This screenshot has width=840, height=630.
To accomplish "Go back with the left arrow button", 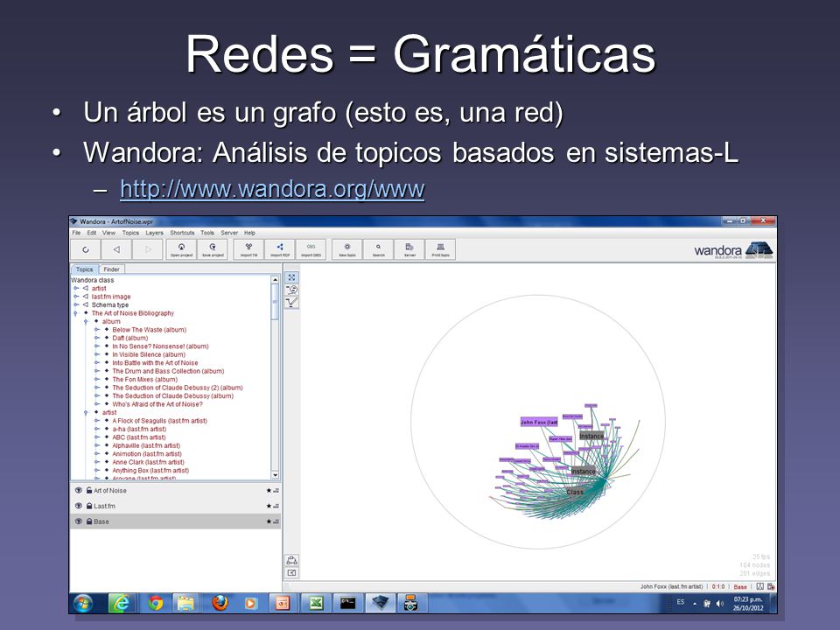I will pos(116,249).
